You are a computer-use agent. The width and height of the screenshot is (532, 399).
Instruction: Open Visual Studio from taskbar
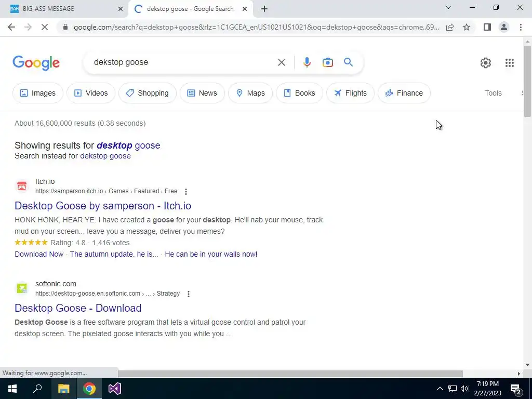(115, 389)
